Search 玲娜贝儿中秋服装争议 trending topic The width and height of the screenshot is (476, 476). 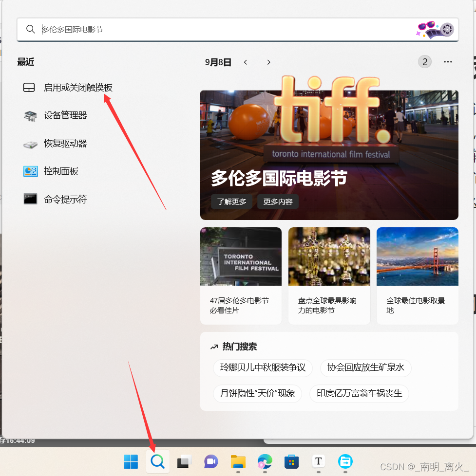tap(263, 367)
